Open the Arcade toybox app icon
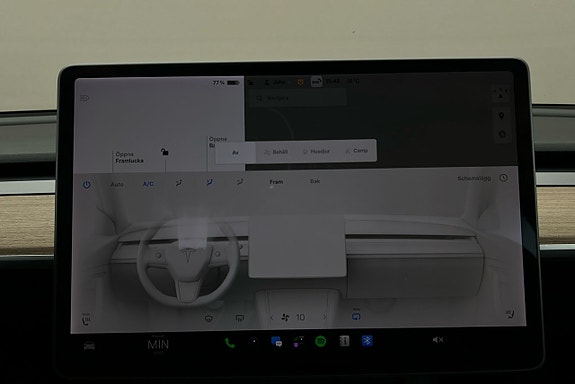The height and width of the screenshot is (384, 575). [x=298, y=341]
